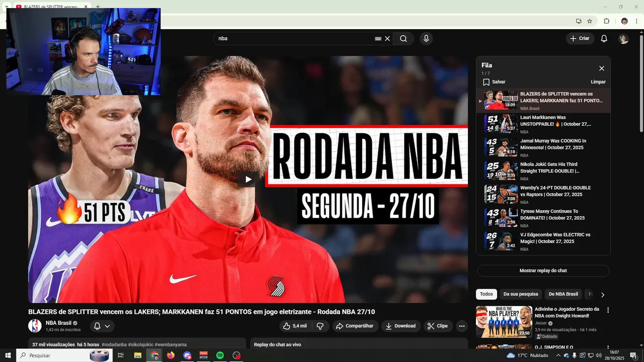Screen dimensions: 644x362
Task: Play the video with the center play button
Action: 248,179
